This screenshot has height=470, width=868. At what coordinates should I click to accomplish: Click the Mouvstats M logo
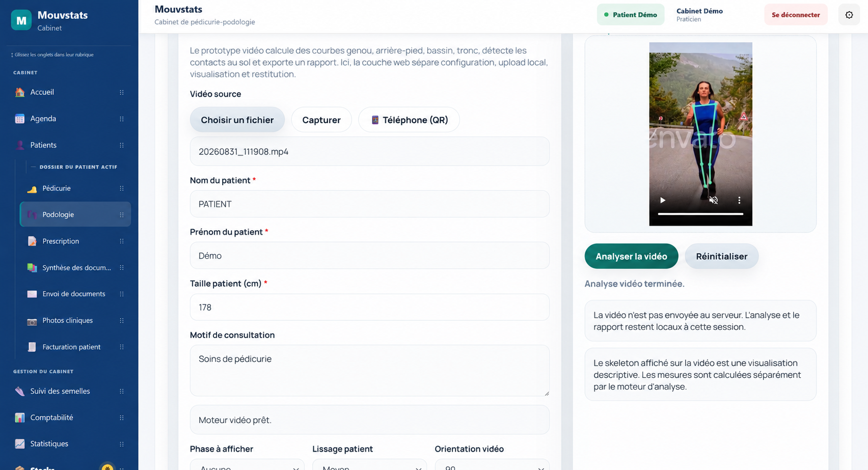click(21, 20)
